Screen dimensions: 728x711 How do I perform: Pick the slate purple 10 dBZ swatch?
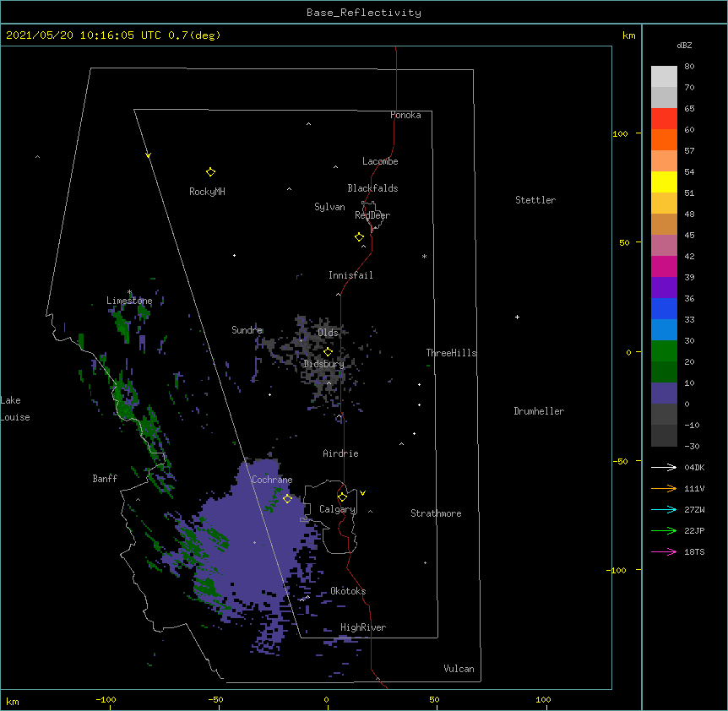664,393
